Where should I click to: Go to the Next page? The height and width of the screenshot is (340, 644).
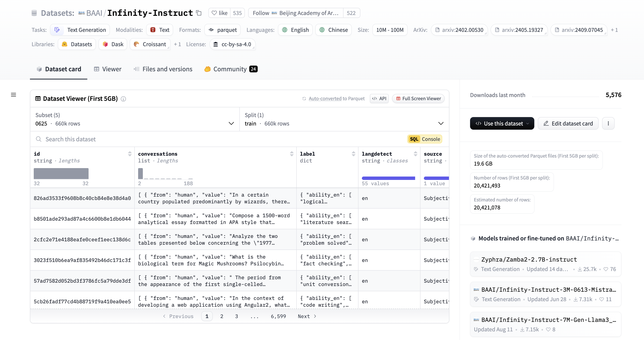(307, 316)
